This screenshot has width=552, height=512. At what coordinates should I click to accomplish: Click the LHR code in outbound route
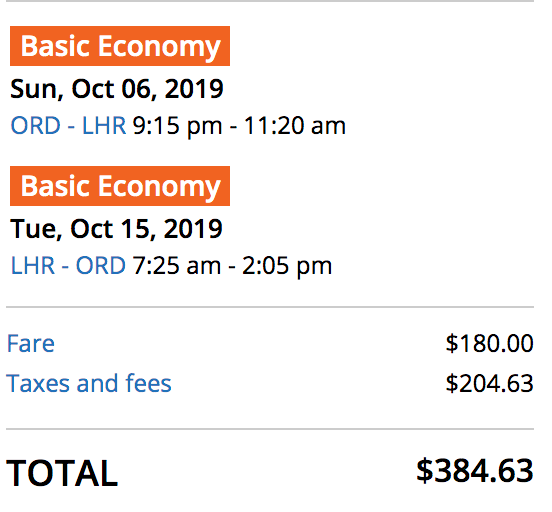[x=104, y=126]
